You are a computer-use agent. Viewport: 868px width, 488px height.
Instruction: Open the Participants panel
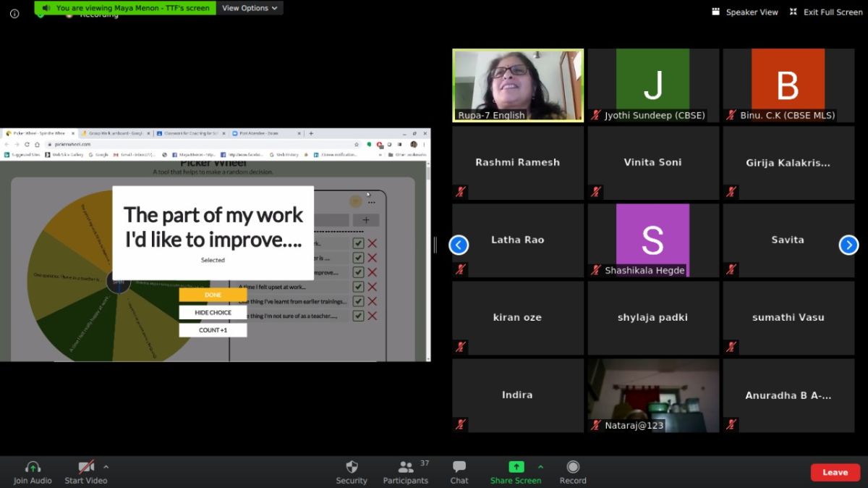click(406, 468)
